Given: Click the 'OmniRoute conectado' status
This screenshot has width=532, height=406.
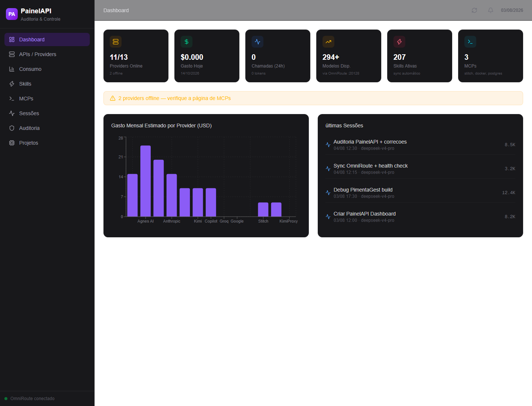Looking at the screenshot, I should click(33, 399).
